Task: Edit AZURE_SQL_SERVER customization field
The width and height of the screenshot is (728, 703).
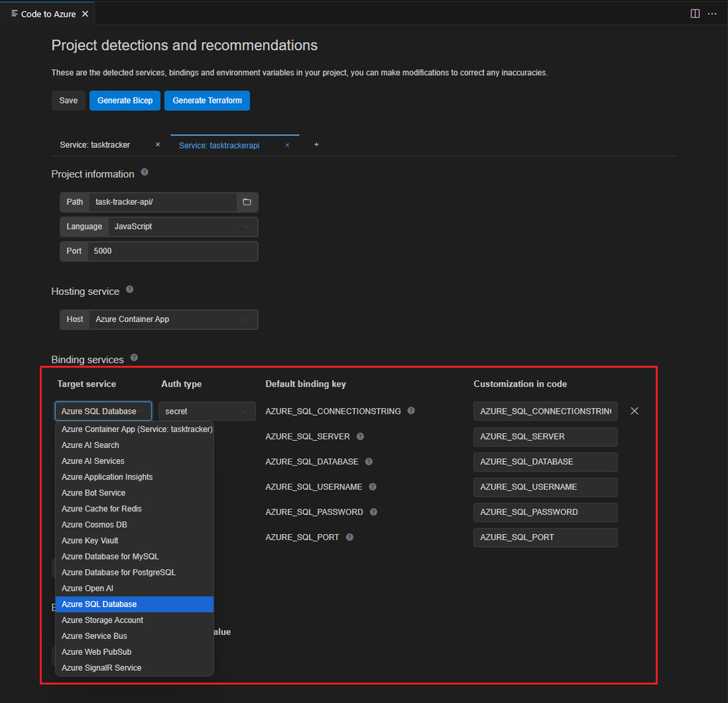Action: pyautogui.click(x=546, y=436)
